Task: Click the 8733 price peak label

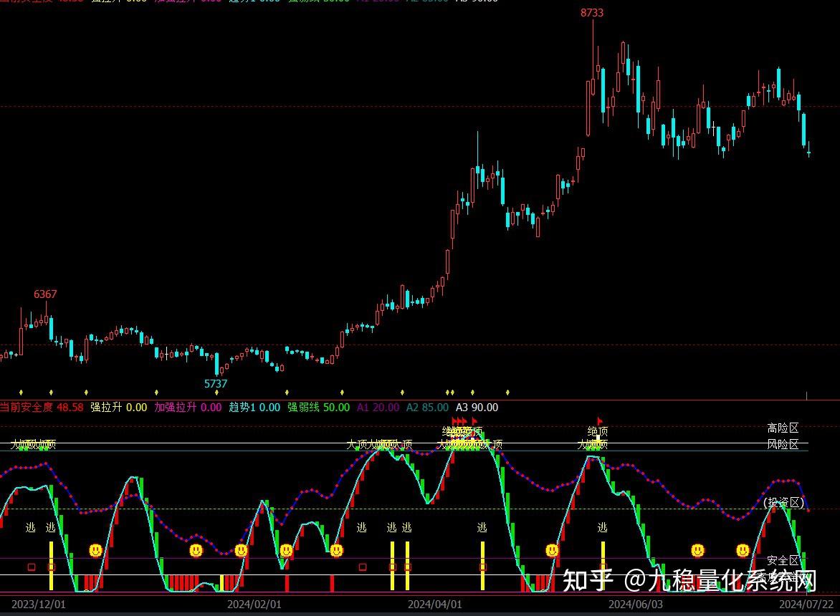Action: click(x=592, y=13)
